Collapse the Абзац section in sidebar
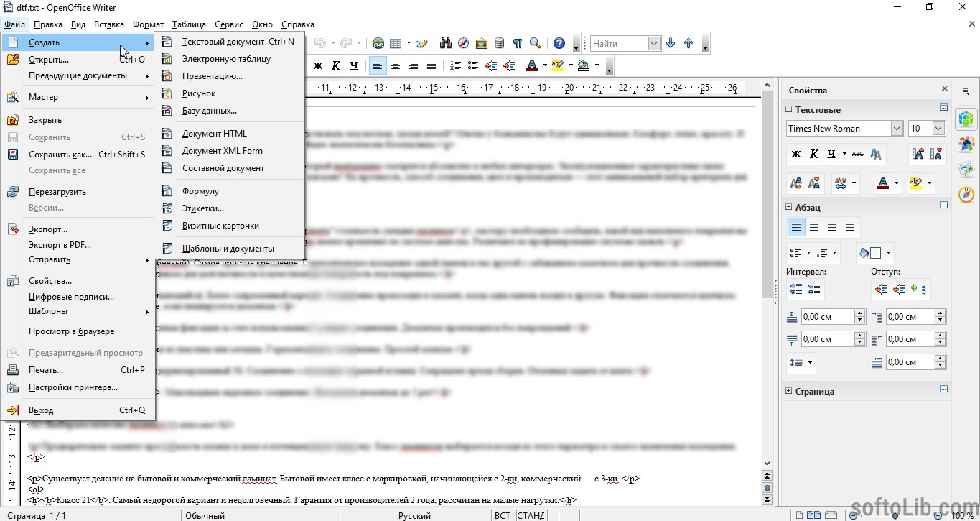 tap(789, 207)
